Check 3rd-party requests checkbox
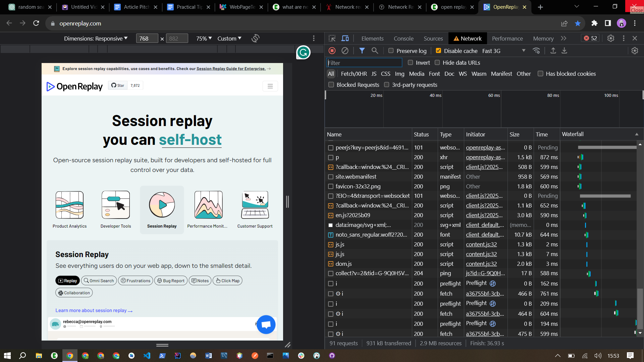 386,84
